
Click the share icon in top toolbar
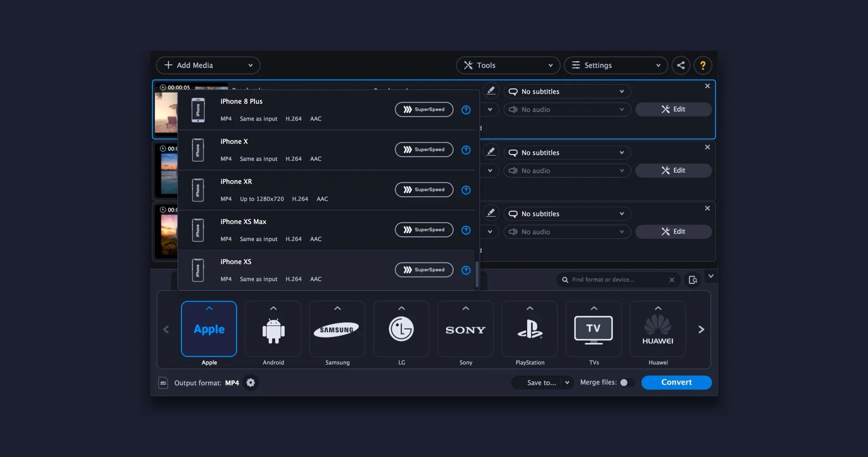(681, 65)
